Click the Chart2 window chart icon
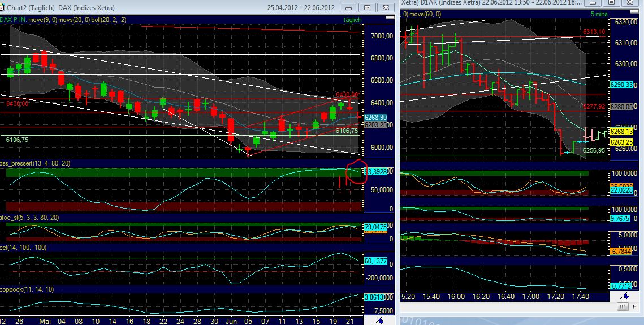 coord(2,7)
